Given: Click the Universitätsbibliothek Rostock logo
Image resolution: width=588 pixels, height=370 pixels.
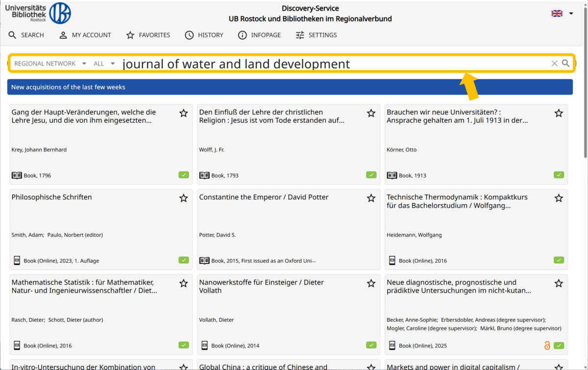Looking at the screenshot, I should pos(38,13).
